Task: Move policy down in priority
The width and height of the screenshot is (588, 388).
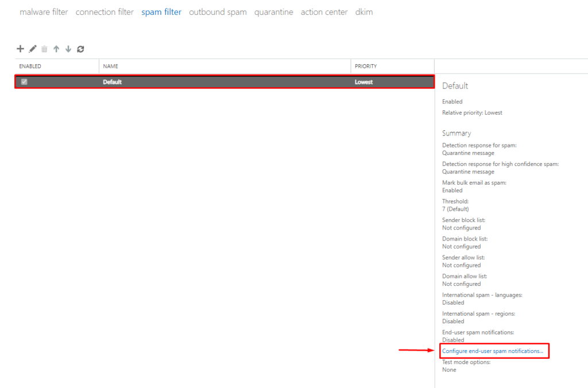Action: pyautogui.click(x=68, y=49)
